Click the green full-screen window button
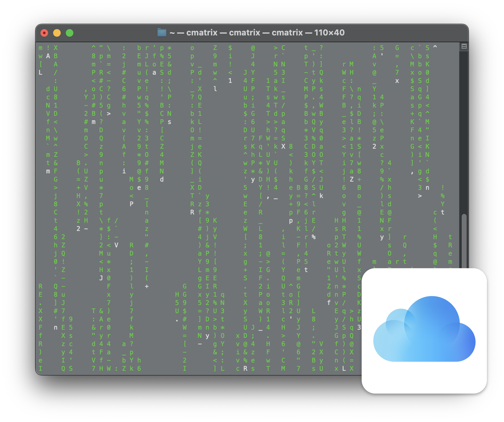 pos(70,33)
